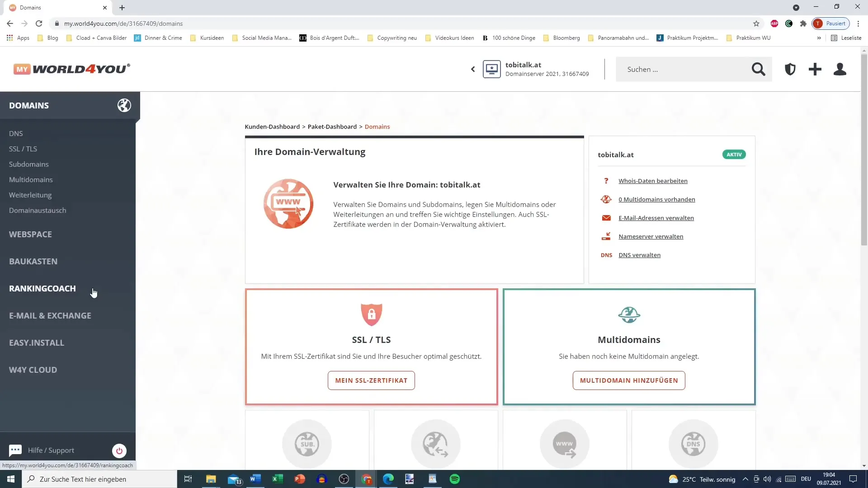
Task: Select RANKINGCOACH menu item in sidebar
Action: tap(42, 288)
